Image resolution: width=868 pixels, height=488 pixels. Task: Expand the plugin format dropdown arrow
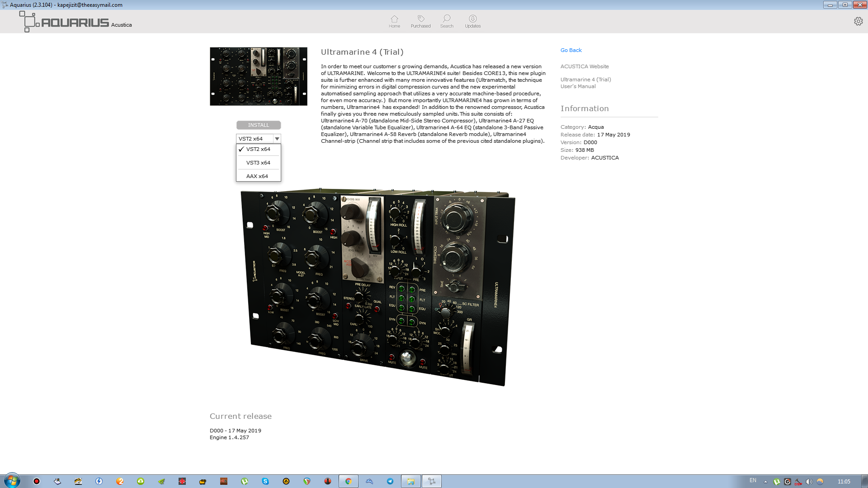click(277, 139)
